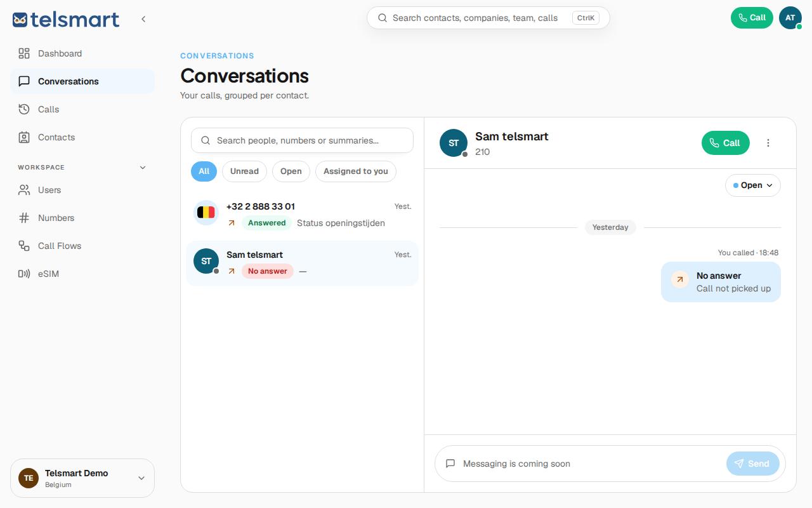Screen dimensions: 812x508
Task: Open the three-dot more options menu
Action: click(768, 143)
